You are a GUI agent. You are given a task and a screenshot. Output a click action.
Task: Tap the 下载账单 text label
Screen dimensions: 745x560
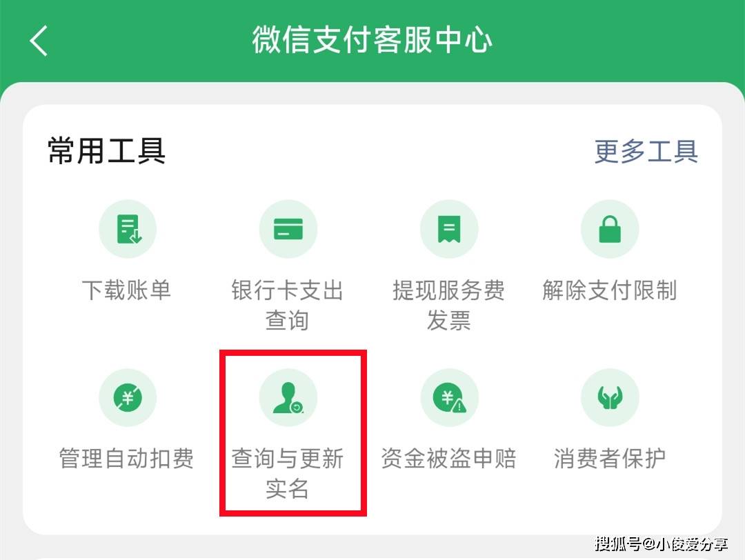pos(126,290)
